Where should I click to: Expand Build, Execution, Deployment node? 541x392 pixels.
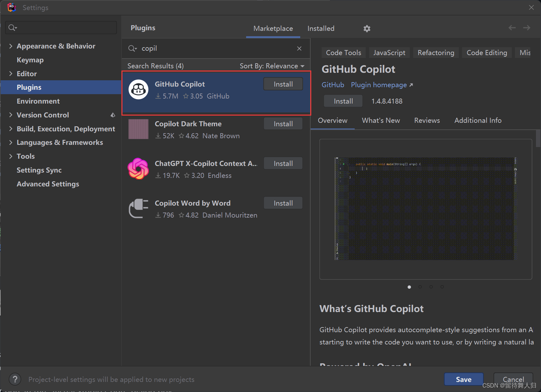(x=11, y=129)
